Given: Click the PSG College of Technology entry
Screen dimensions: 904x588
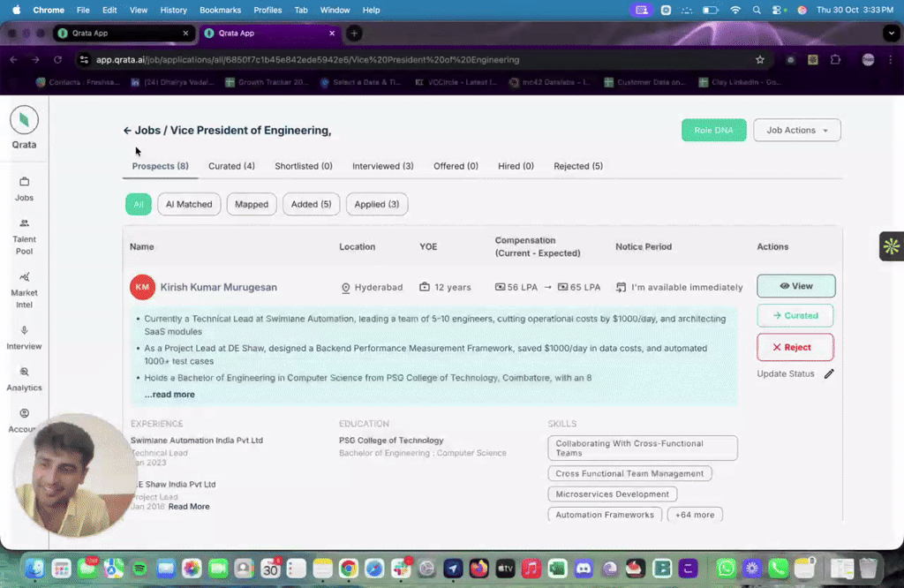Looking at the screenshot, I should (x=391, y=441).
